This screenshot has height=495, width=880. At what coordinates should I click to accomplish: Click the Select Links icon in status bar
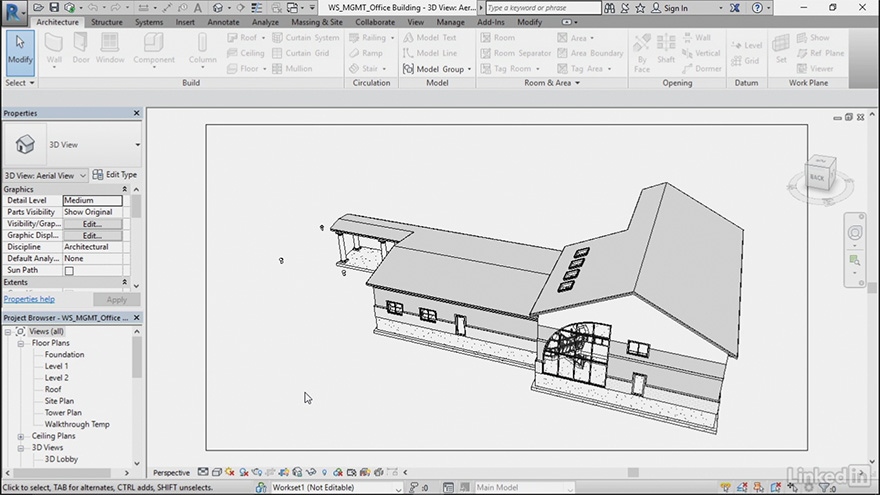(726, 488)
